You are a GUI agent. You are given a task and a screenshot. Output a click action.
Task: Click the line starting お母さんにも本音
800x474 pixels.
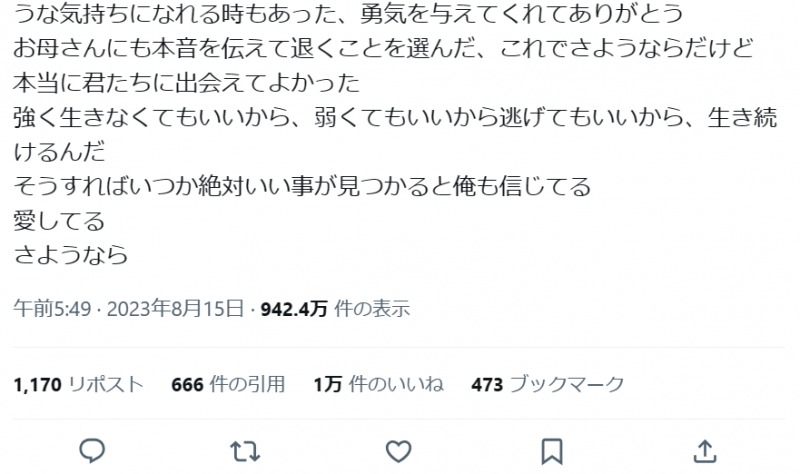[383, 48]
